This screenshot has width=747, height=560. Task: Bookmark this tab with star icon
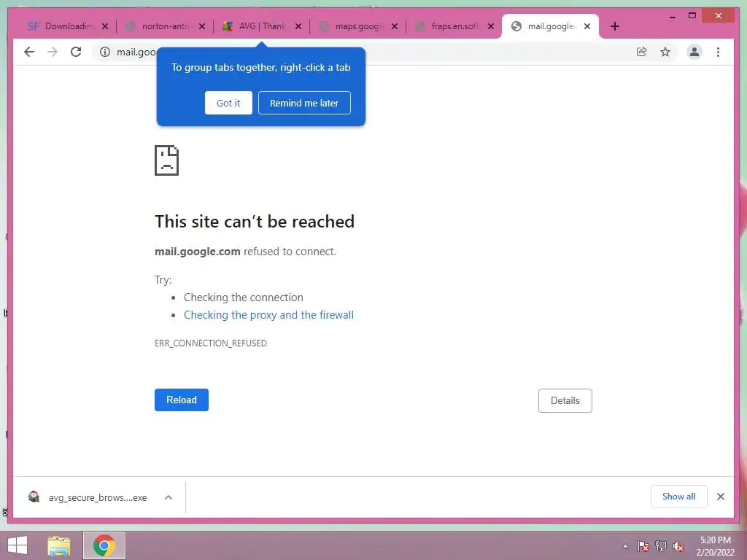coord(665,52)
